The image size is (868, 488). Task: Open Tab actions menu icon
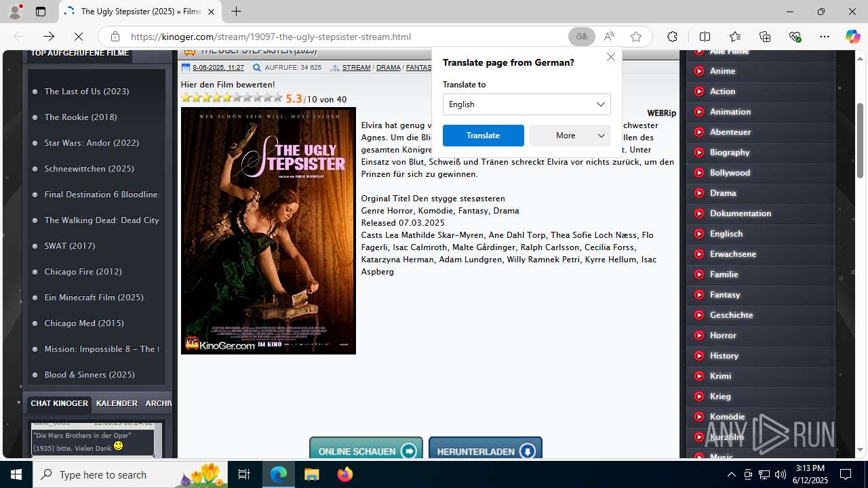tap(41, 12)
